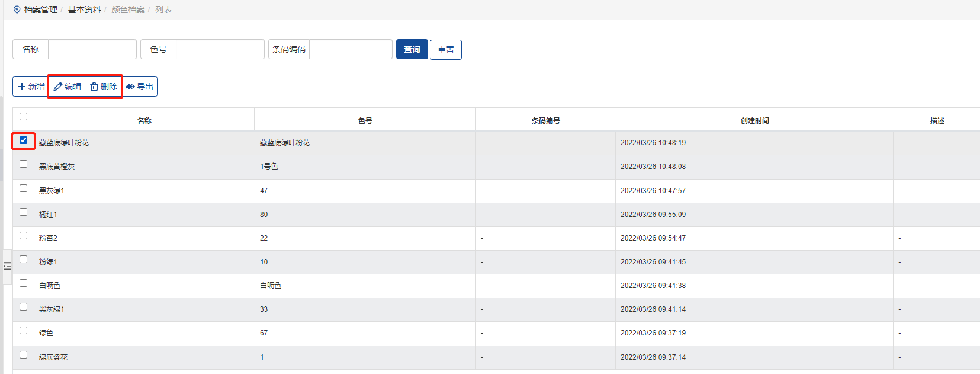Click the 条码编码 input box

(351, 49)
